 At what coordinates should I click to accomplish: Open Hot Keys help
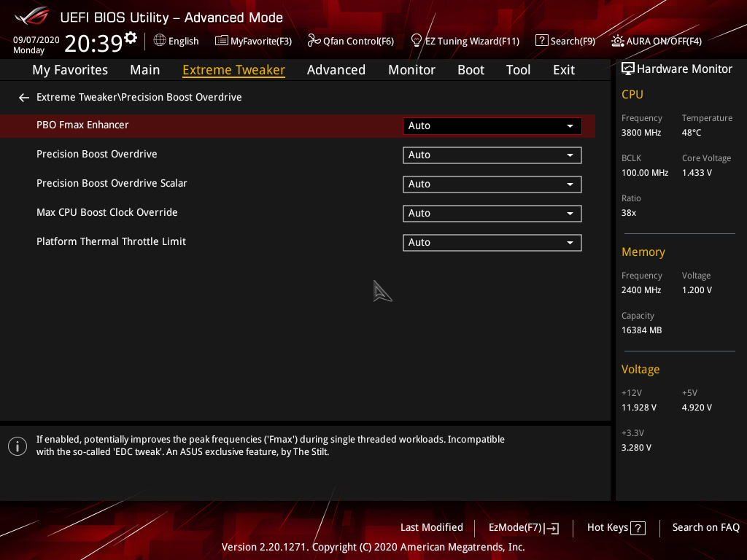[x=616, y=528]
